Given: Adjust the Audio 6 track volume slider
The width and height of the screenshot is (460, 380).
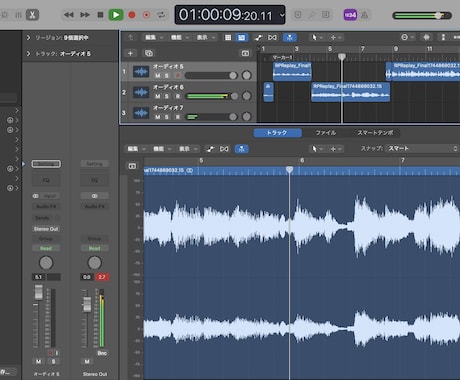Looking at the screenshot, I should click(212, 96).
